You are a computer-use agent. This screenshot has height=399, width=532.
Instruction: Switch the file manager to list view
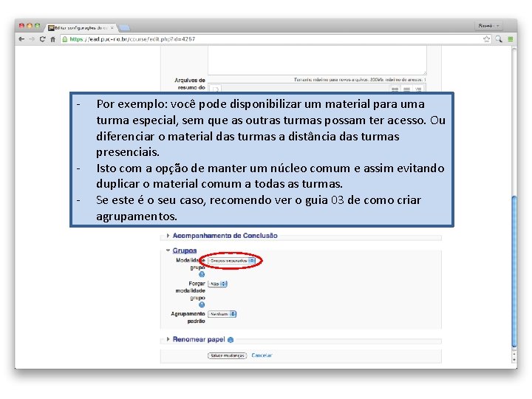click(406, 89)
